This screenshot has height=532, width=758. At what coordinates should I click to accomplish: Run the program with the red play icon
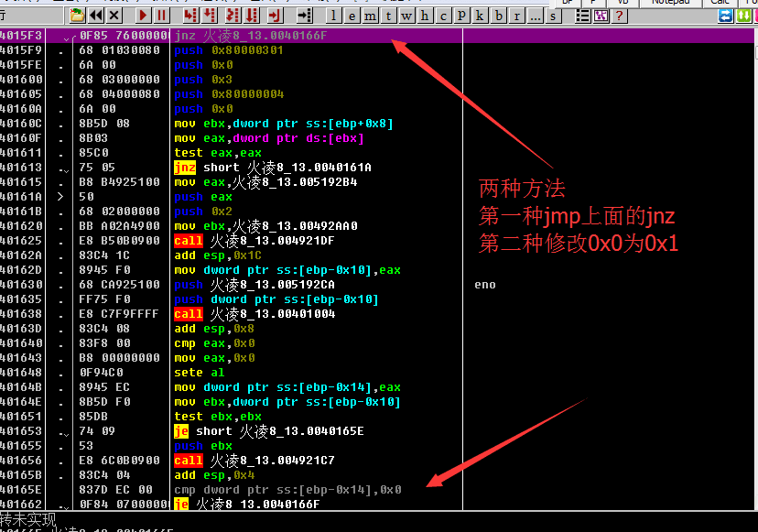[x=144, y=16]
